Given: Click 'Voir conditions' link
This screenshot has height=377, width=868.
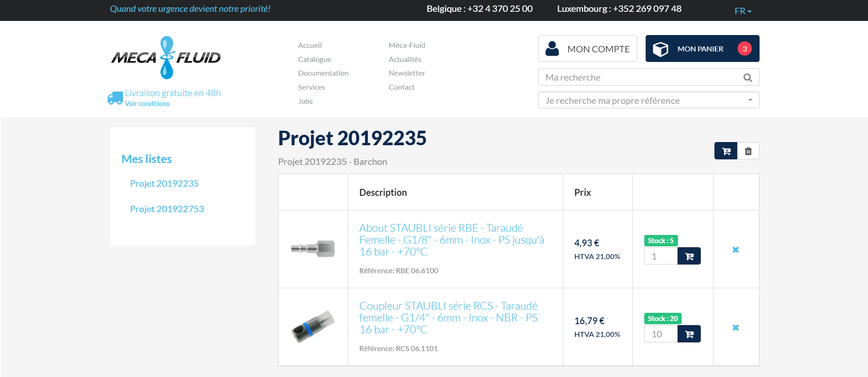Looking at the screenshot, I should click(147, 104).
